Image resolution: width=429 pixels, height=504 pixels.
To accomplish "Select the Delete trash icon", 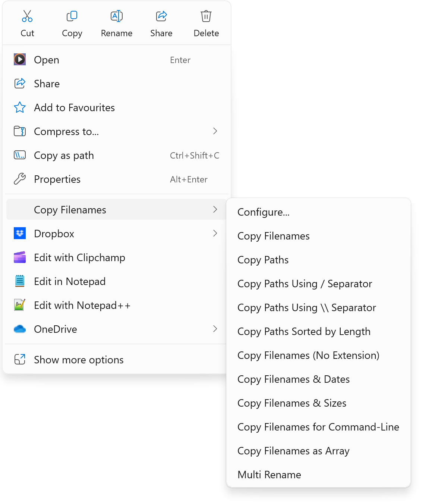I will pos(206,16).
